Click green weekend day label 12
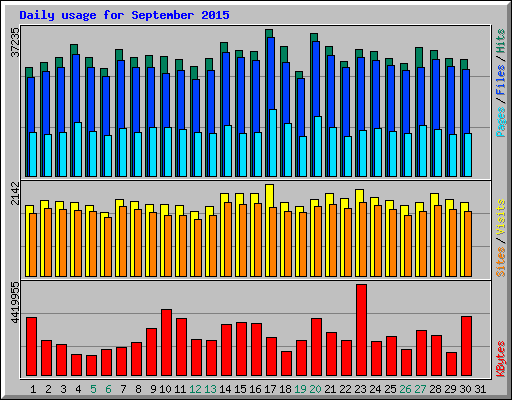The height and width of the screenshot is (400, 512). (195, 389)
